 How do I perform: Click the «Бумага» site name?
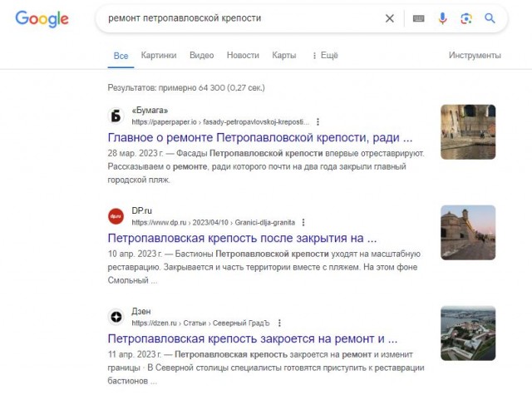pos(150,111)
